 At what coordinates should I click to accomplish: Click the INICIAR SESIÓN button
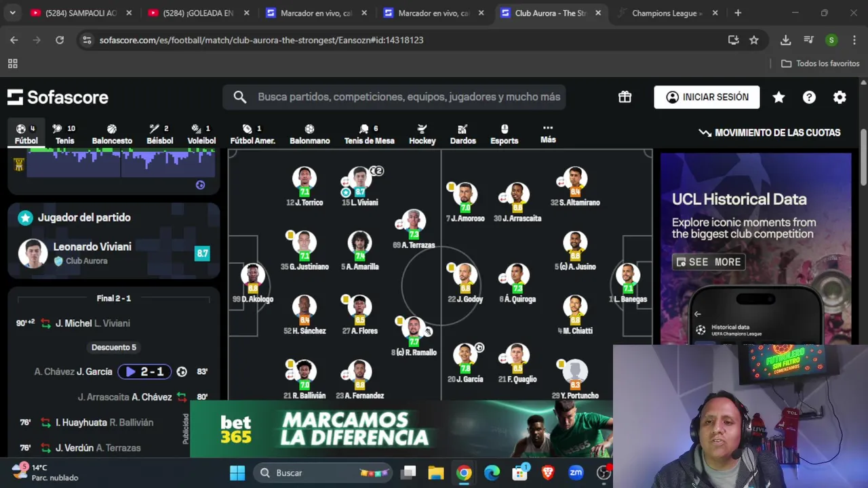pos(707,97)
